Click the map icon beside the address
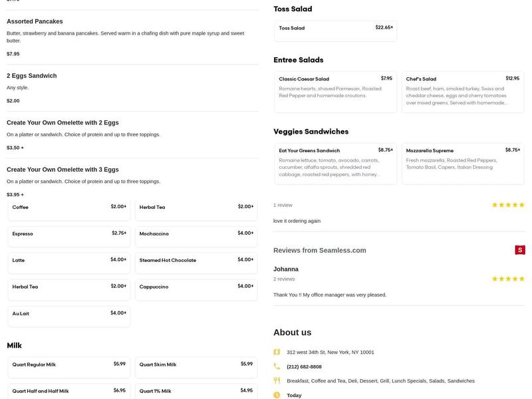The image size is (532, 399). tap(277, 352)
